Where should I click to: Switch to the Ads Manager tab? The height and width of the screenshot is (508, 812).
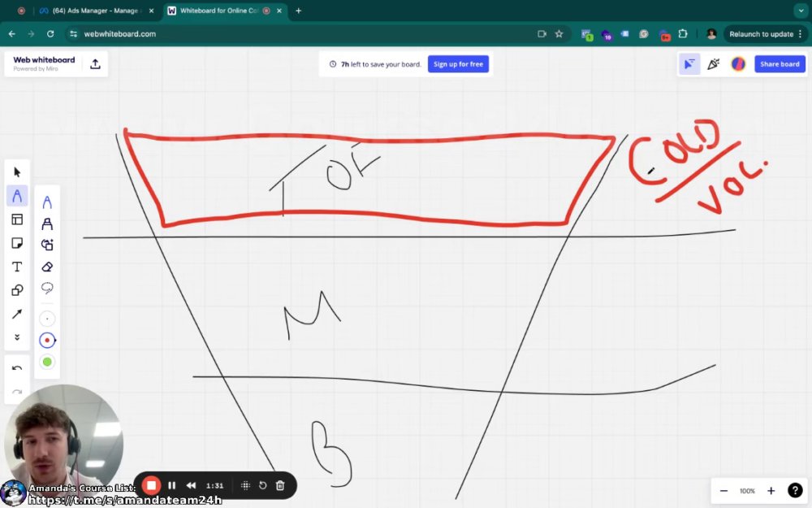(96, 11)
